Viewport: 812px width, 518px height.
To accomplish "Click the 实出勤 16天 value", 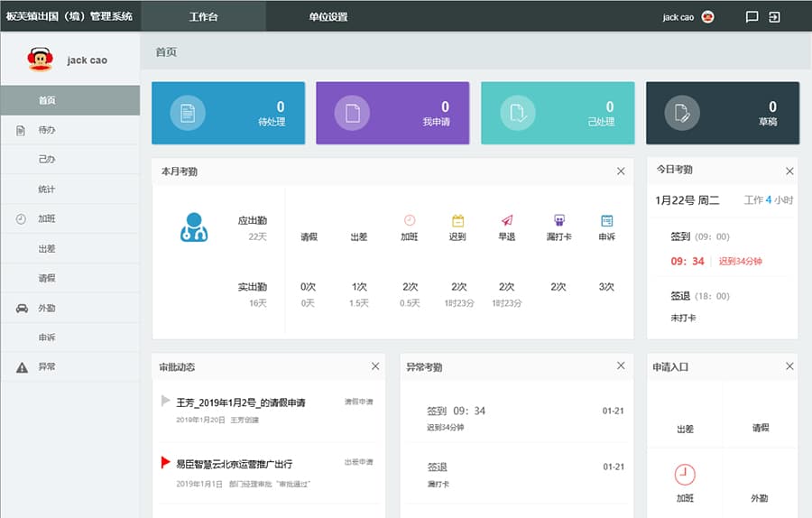I will point(257,303).
